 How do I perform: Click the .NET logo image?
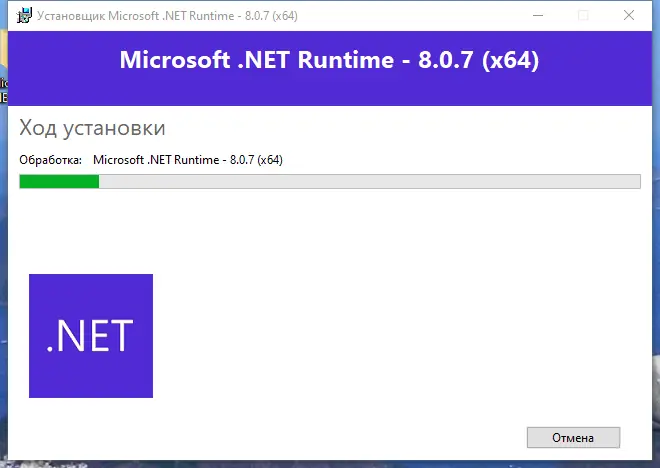(x=91, y=336)
